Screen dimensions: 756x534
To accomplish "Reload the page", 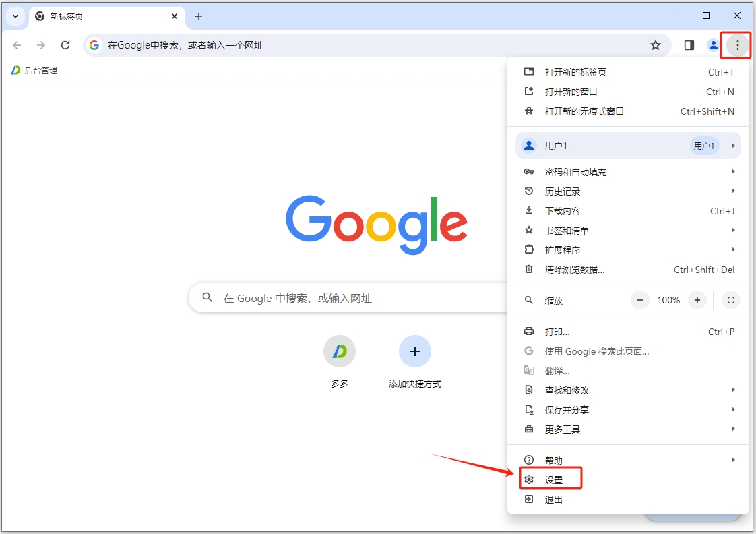I will pyautogui.click(x=65, y=45).
